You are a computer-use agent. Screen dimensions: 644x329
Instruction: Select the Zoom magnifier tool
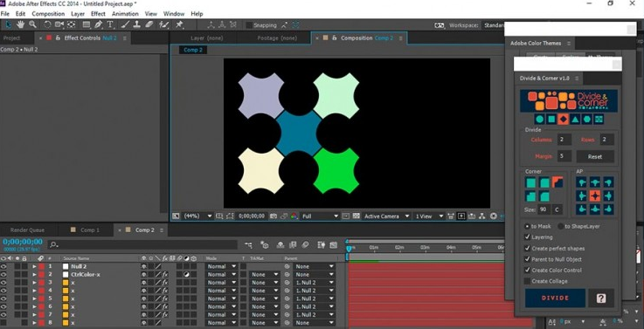tap(32, 24)
